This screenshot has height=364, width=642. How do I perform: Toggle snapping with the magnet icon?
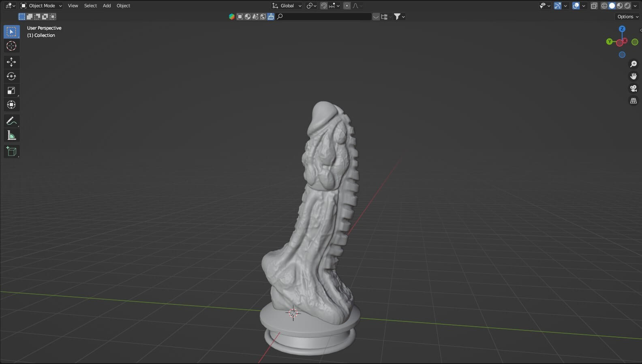click(323, 6)
